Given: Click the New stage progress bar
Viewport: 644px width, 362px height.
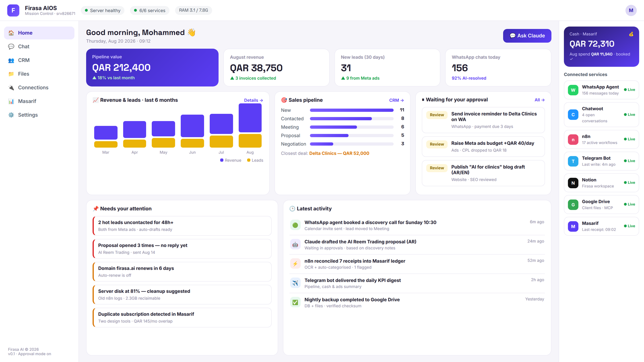Looking at the screenshot, I should point(352,110).
